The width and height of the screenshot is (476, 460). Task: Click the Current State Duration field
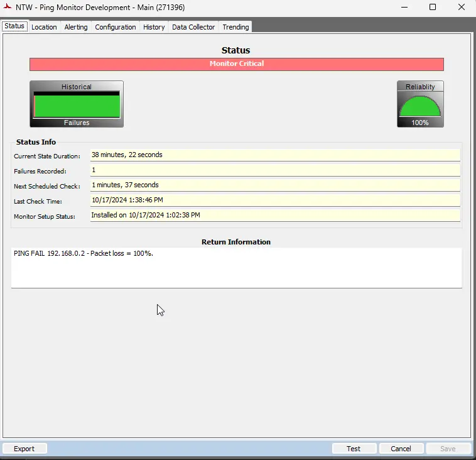[275, 155]
